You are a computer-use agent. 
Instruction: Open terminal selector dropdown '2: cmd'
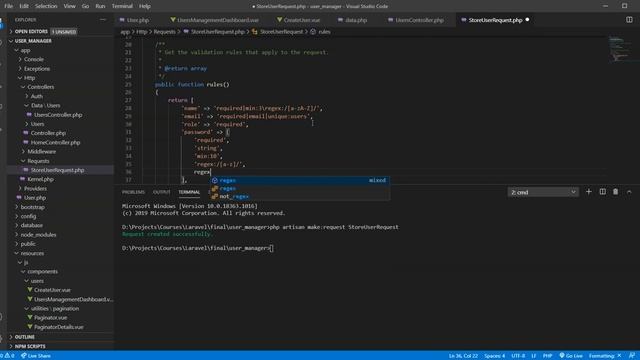click(543, 192)
